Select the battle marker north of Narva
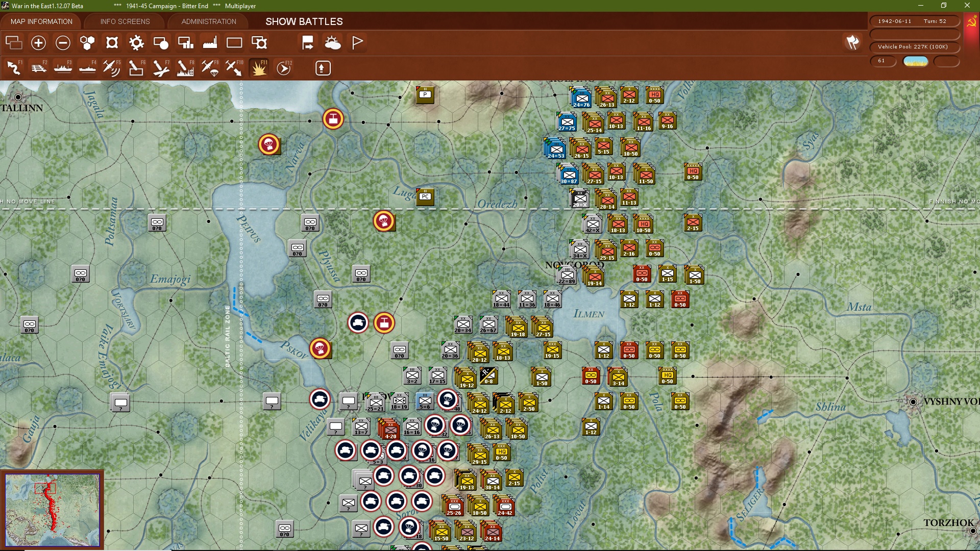The width and height of the screenshot is (980, 551). pyautogui.click(x=333, y=119)
